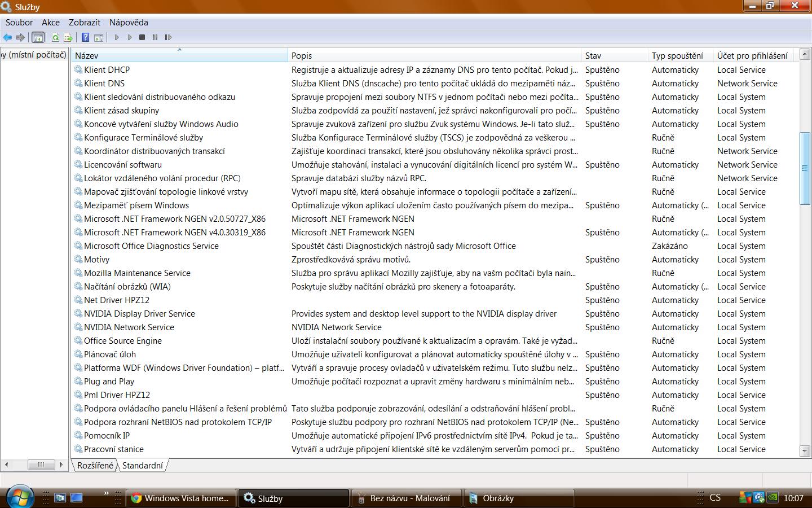
Task: Click the left pane horizontal scrollbar thumb
Action: click(41, 465)
